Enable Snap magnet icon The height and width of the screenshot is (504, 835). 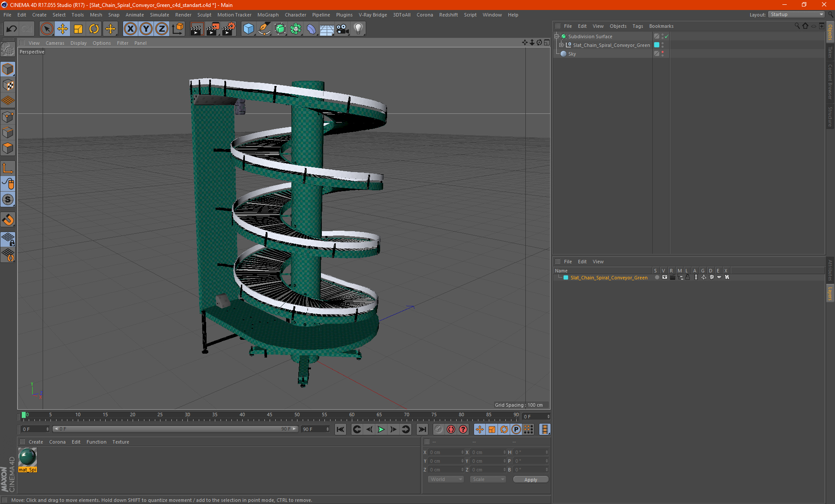tap(8, 219)
